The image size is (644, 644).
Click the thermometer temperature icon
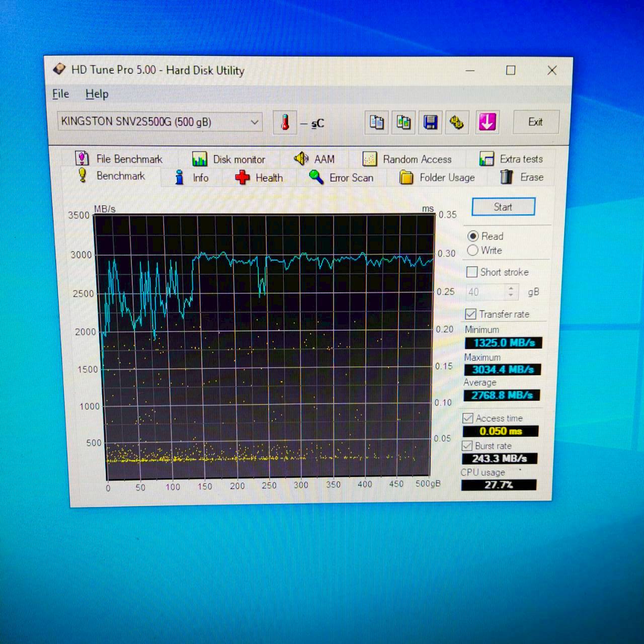pos(285,122)
